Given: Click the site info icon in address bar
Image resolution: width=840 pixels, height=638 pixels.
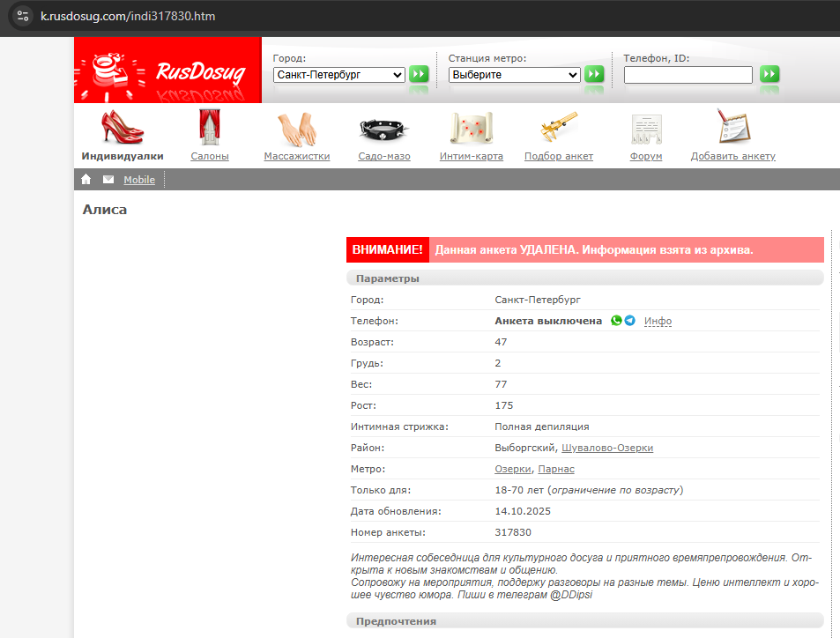Looking at the screenshot, I should click(23, 16).
